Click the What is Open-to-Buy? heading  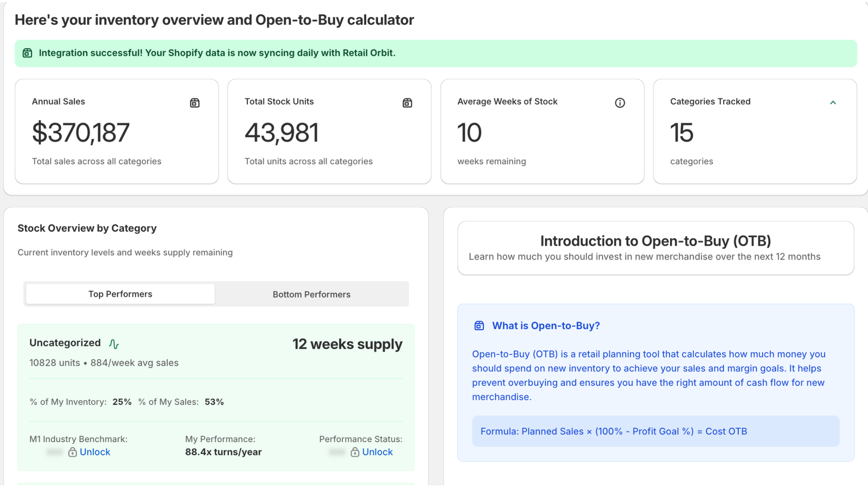point(546,326)
